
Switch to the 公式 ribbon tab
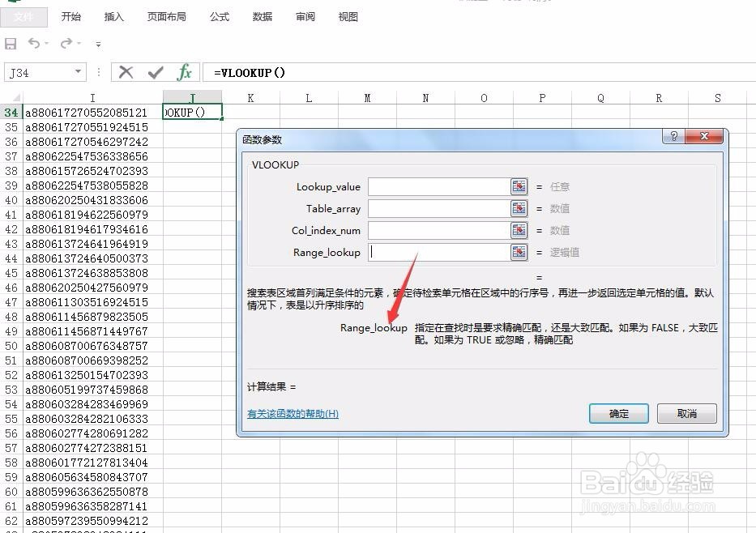coord(218,16)
